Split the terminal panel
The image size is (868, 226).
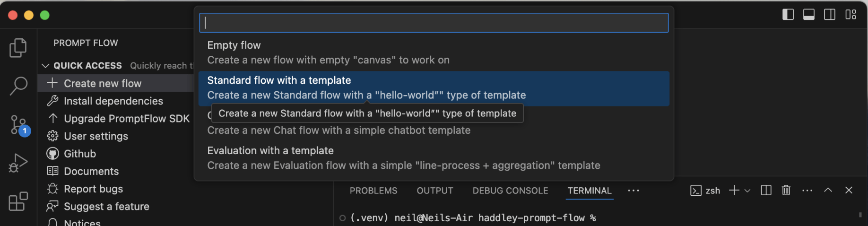pos(766,190)
